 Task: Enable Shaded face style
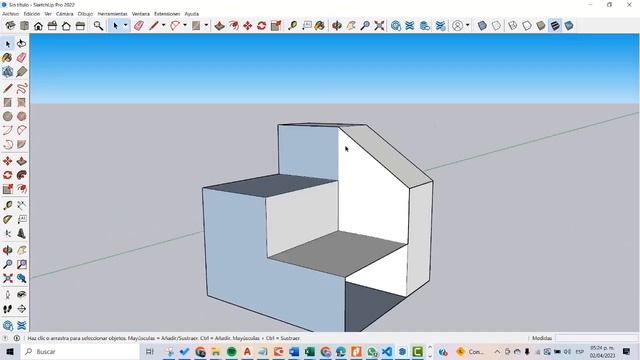pyautogui.click(x=541, y=26)
